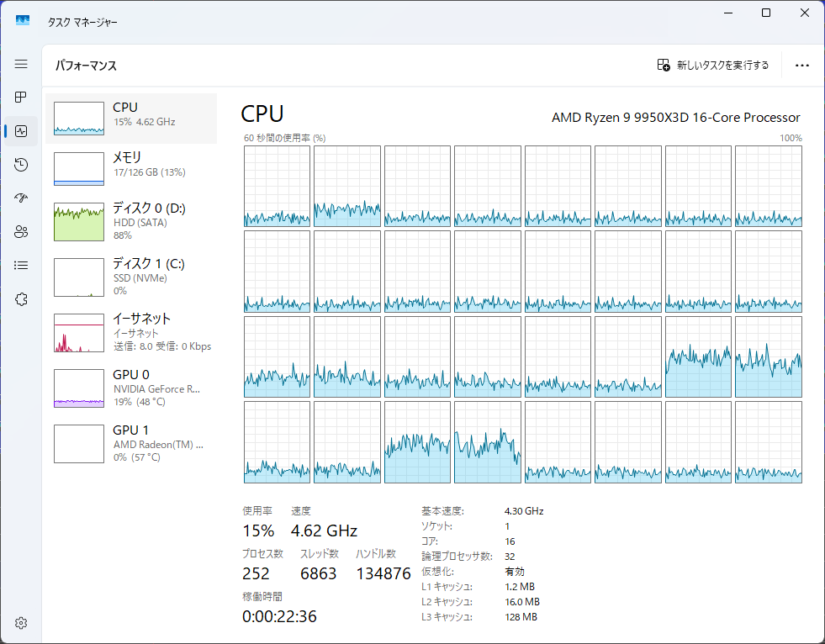The width and height of the screenshot is (825, 644).
Task: Select the イーサネット network resource
Action: coord(131,333)
